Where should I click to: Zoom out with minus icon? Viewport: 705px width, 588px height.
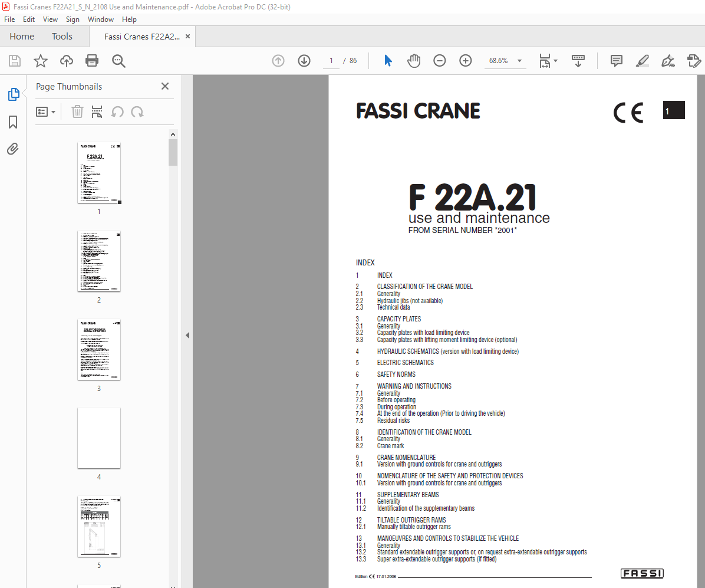click(439, 61)
